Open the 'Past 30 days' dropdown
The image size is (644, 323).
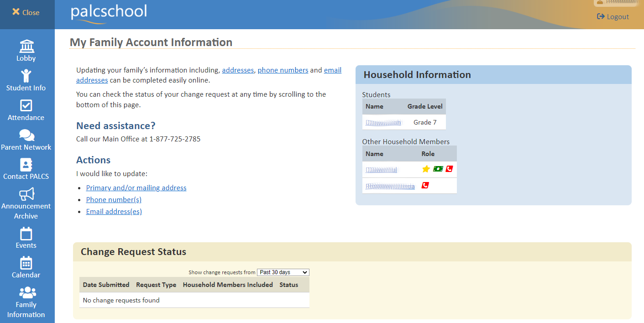point(283,272)
